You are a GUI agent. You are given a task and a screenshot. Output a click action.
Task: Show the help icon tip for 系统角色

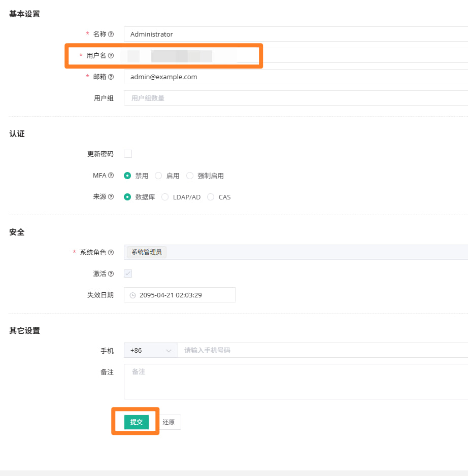point(111,252)
